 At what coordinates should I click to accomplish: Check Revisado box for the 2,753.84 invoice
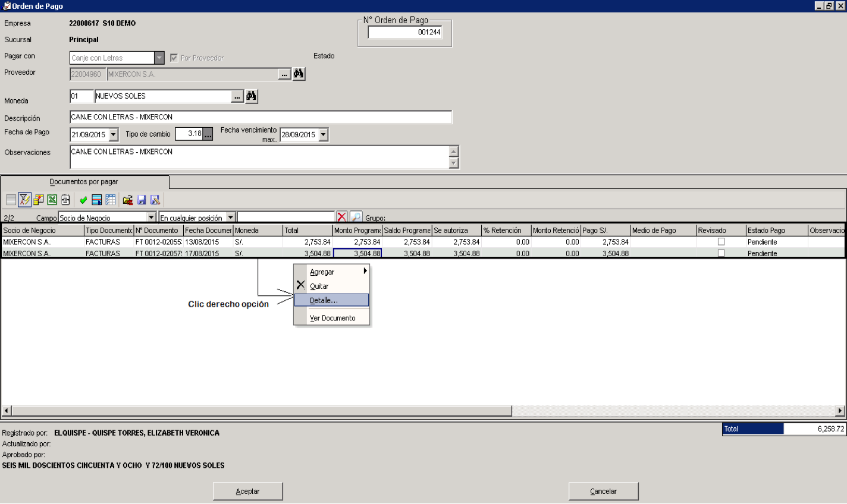pos(721,242)
